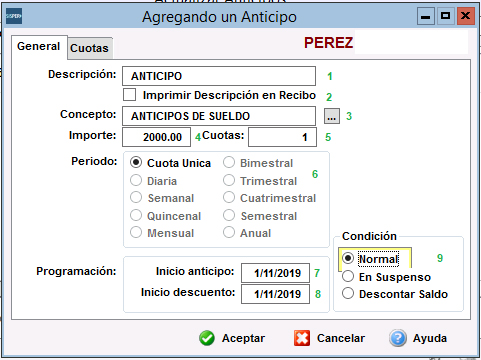This screenshot has width=481, height=360.
Task: Open concept lookup with the ellipsis button
Action: pos(332,116)
